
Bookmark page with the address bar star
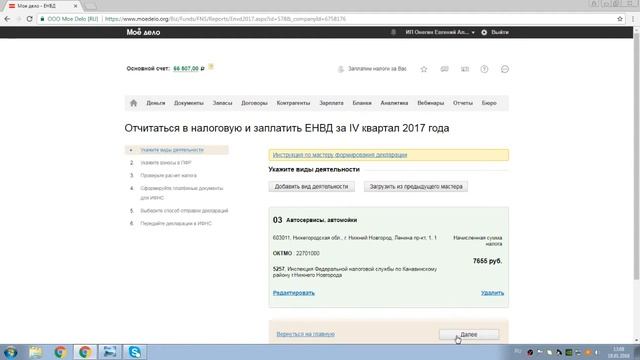(620, 19)
